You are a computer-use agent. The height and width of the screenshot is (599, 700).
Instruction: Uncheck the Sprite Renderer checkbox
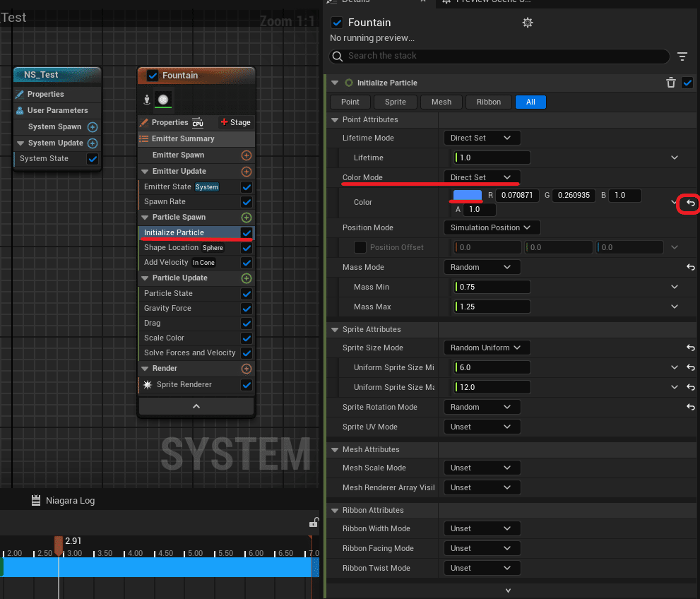246,385
